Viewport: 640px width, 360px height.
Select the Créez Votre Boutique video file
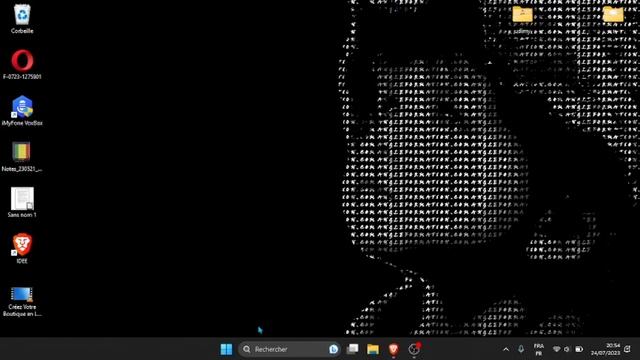point(22,301)
